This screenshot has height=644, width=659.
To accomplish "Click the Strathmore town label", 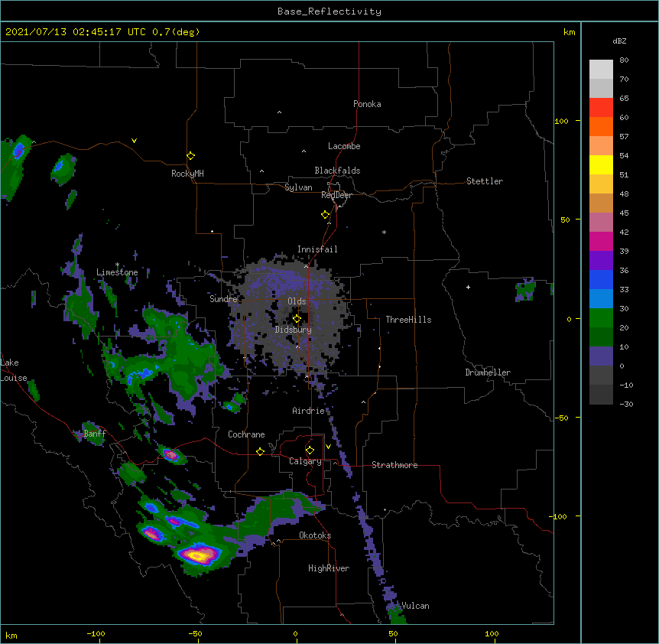I will pos(394,465).
